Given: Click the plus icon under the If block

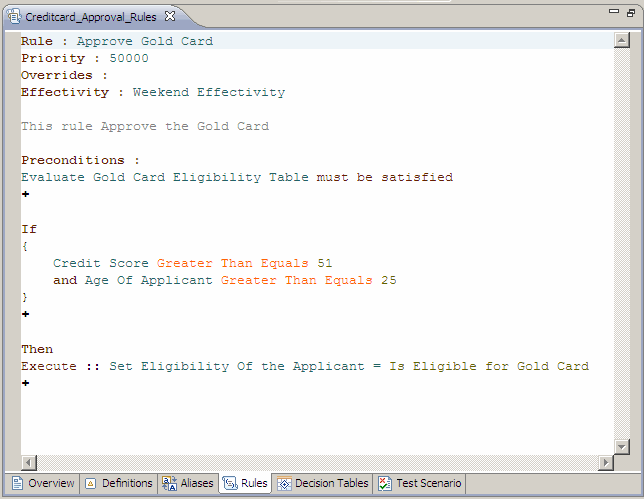Looking at the screenshot, I should tap(25, 314).
